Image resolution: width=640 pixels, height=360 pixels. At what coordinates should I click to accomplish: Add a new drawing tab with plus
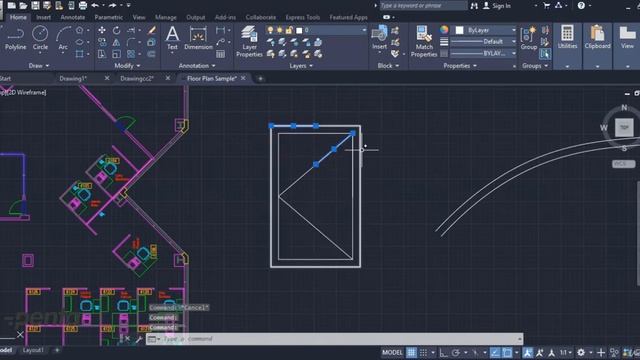(260, 78)
